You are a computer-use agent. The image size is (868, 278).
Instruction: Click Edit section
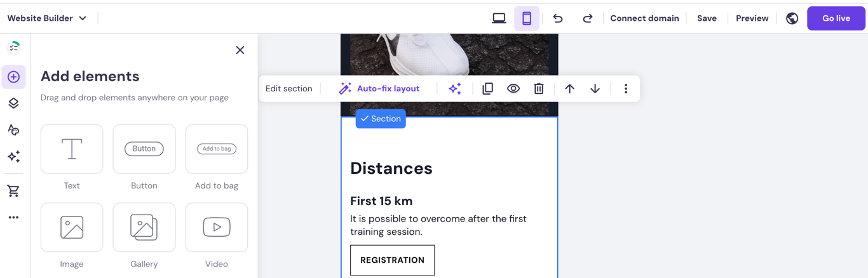point(289,89)
